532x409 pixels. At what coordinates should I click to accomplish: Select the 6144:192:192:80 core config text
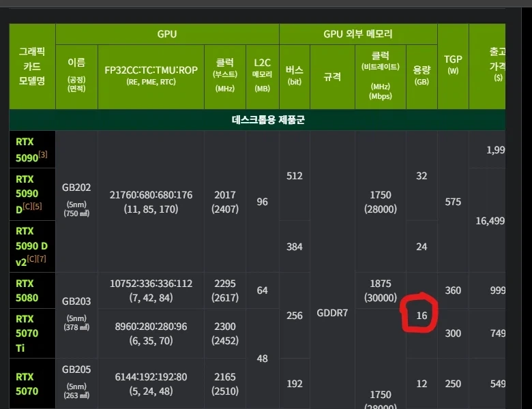(x=151, y=377)
